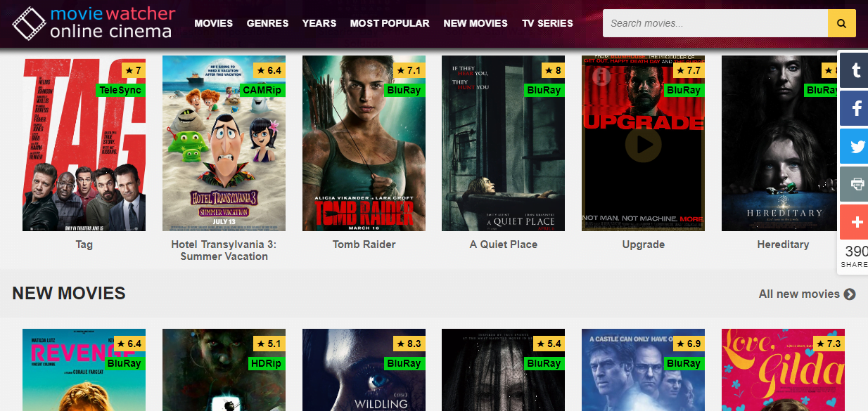Share page on Facebook
The image size is (868, 411).
854,108
